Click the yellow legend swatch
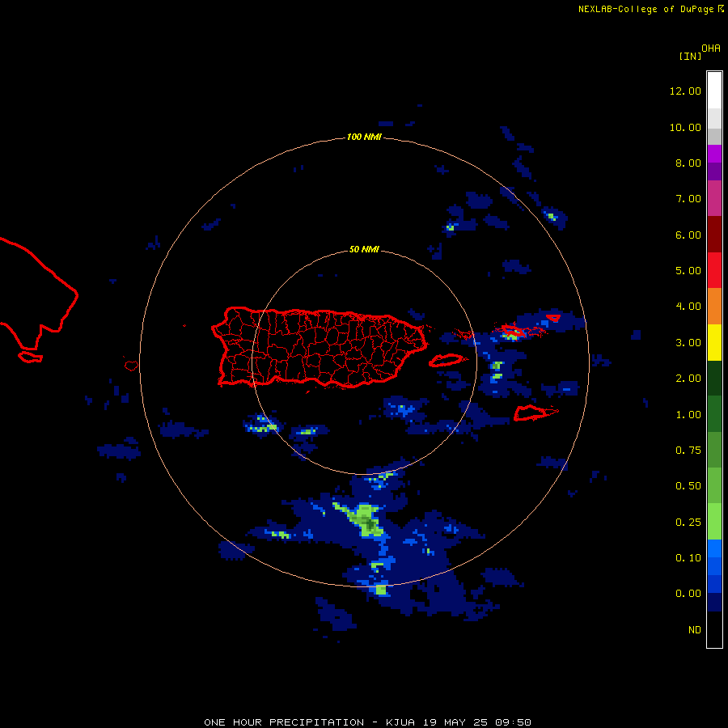 pos(714,342)
